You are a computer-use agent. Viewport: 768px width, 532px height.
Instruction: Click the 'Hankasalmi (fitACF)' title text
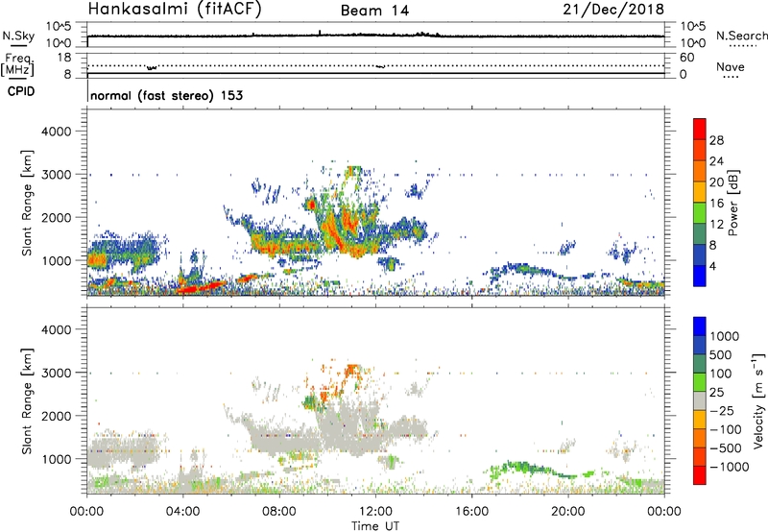[175, 10]
